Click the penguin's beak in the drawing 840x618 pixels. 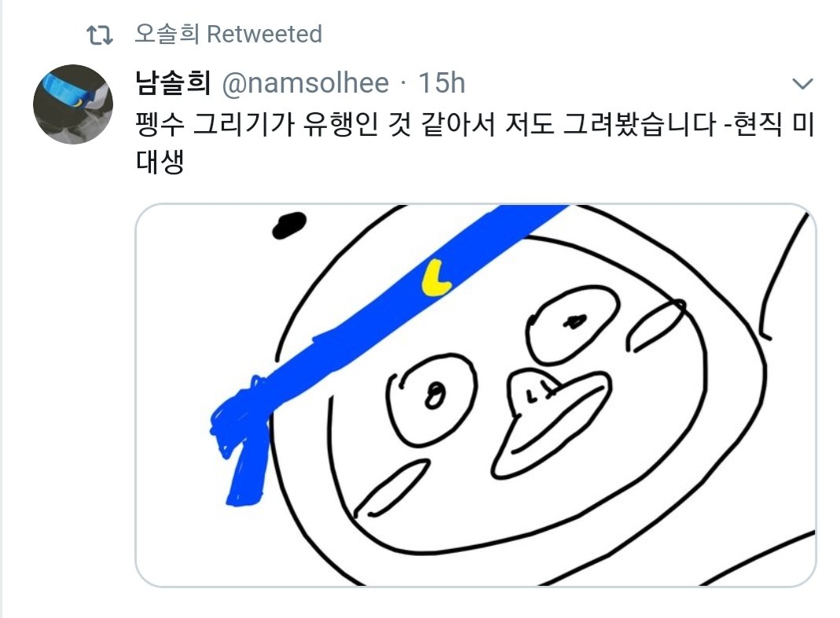[x=549, y=422]
